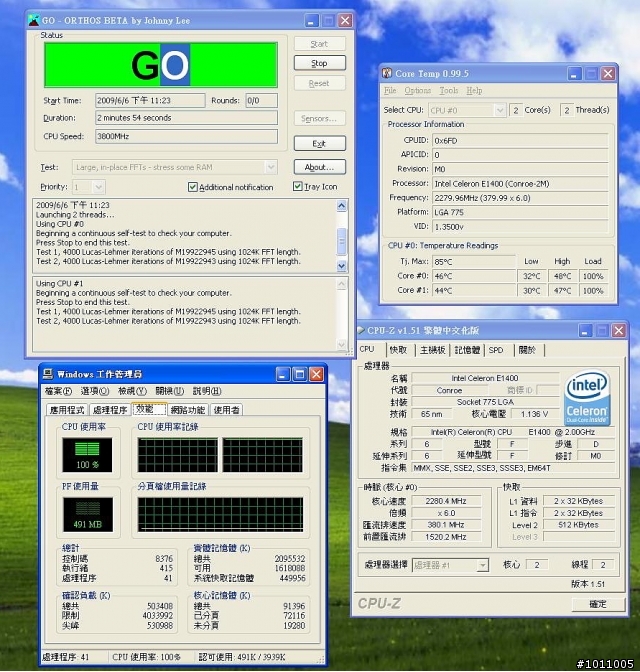
Task: Click the Stop button in ORTHOS
Action: pos(319,63)
